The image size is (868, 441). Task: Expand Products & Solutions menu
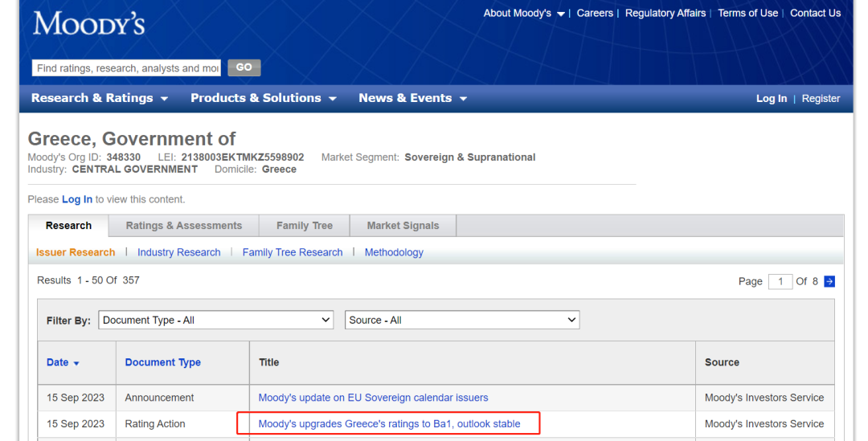(x=264, y=98)
